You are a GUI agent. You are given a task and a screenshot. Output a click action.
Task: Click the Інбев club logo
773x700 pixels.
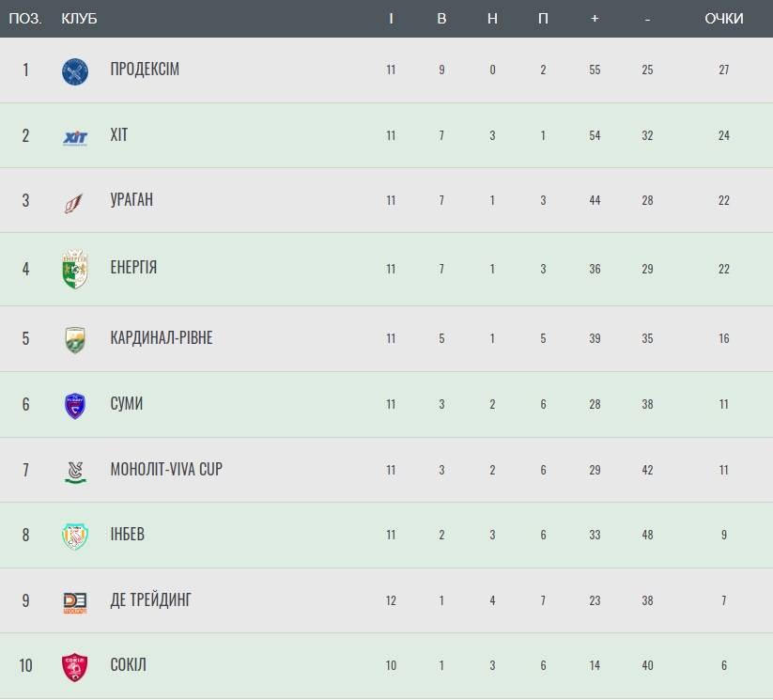point(75,536)
